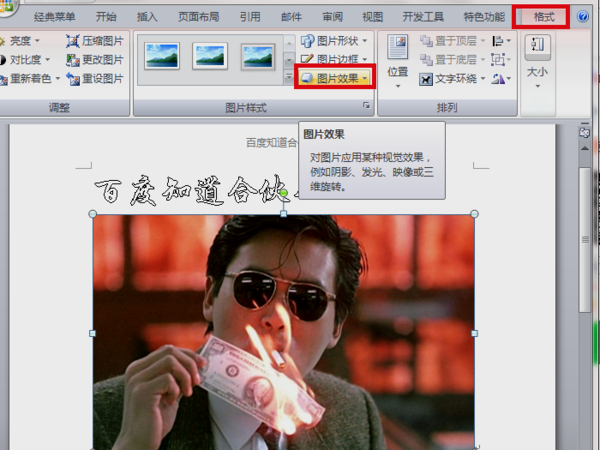This screenshot has height=450, width=600.
Task: Expand Picture Effects (图片效果) dropdown arrow
Action: (364, 78)
